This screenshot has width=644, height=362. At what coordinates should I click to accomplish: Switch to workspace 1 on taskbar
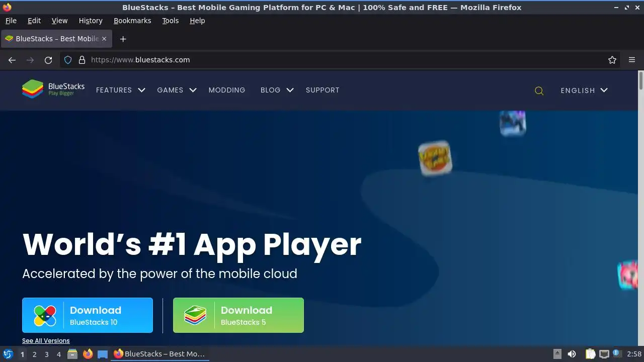coord(22,354)
